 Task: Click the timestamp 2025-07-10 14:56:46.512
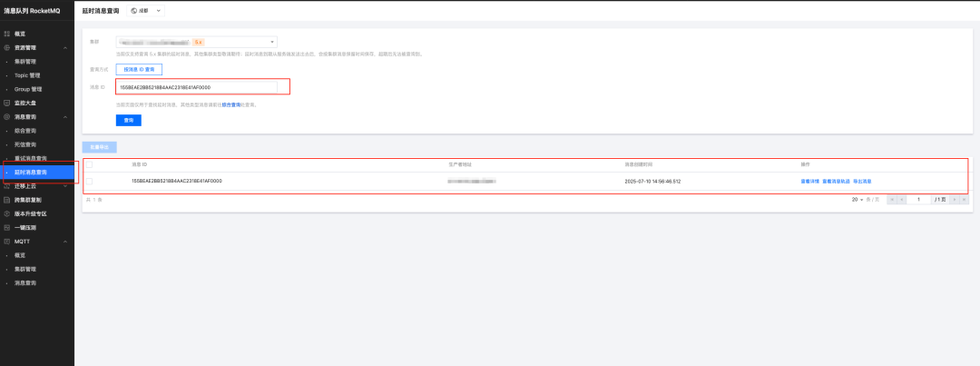[653, 181]
